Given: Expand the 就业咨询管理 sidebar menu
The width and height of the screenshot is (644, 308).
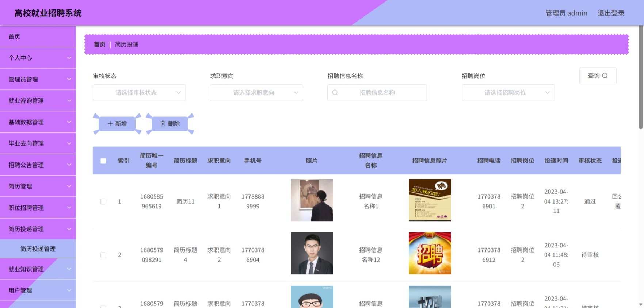Looking at the screenshot, I should pos(38,101).
